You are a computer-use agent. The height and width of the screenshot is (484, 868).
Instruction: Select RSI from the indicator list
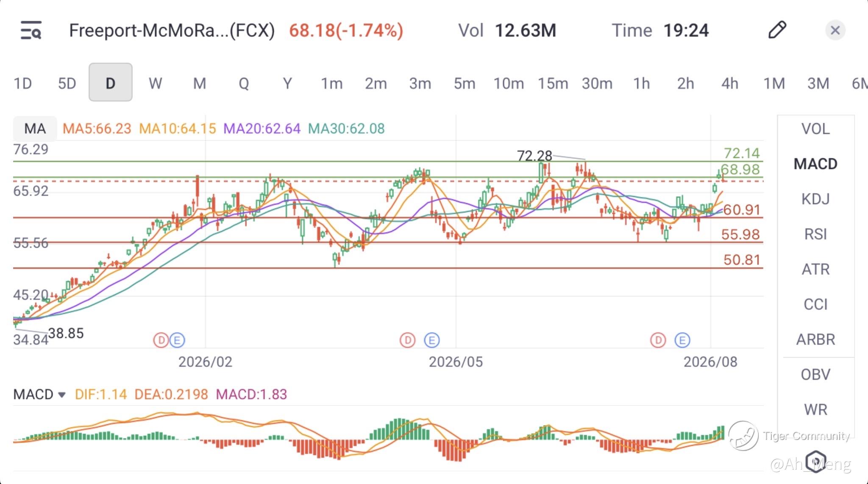coord(815,234)
